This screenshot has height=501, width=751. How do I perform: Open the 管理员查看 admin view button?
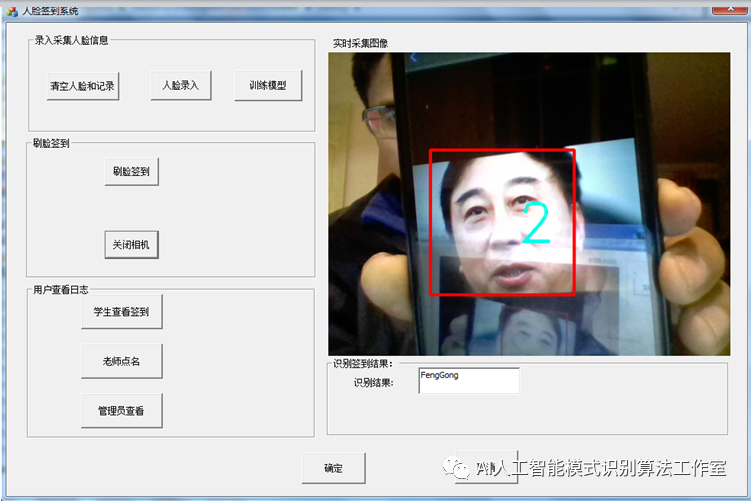pos(122,410)
